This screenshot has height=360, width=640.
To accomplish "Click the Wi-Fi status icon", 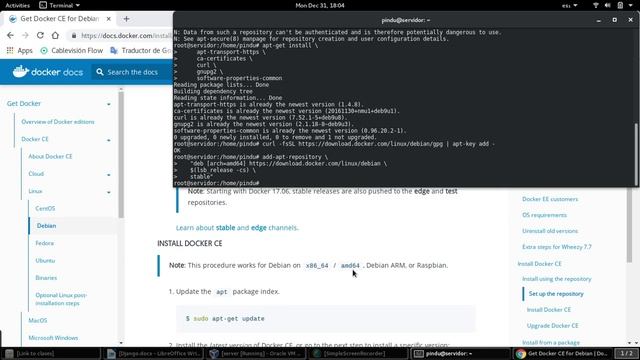I will pyautogui.click(x=596, y=5).
